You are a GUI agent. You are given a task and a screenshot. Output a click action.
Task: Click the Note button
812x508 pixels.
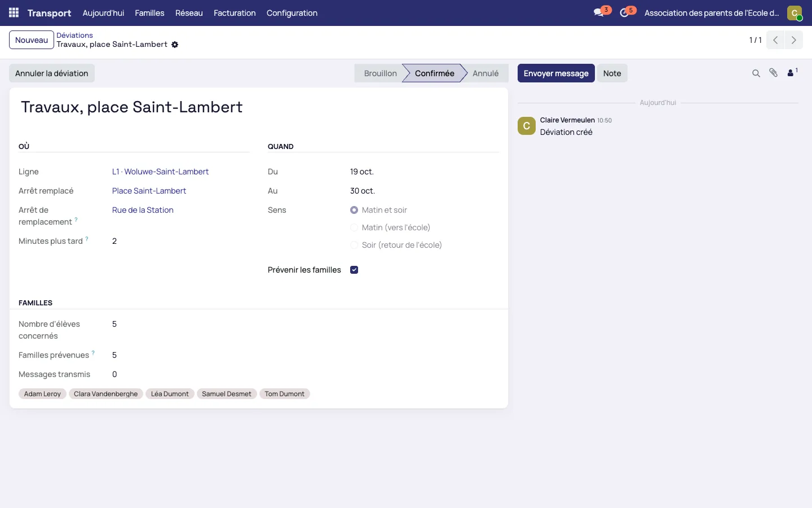coord(612,73)
